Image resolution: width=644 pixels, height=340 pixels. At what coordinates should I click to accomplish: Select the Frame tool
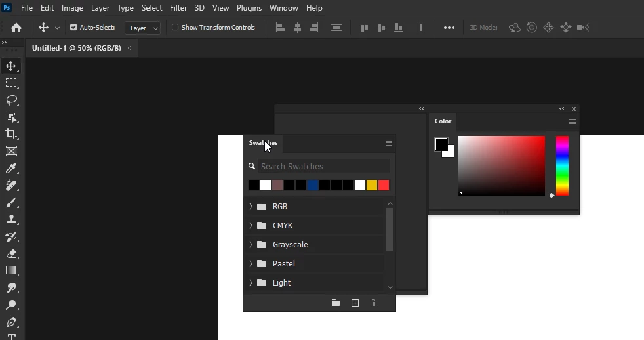[11, 151]
